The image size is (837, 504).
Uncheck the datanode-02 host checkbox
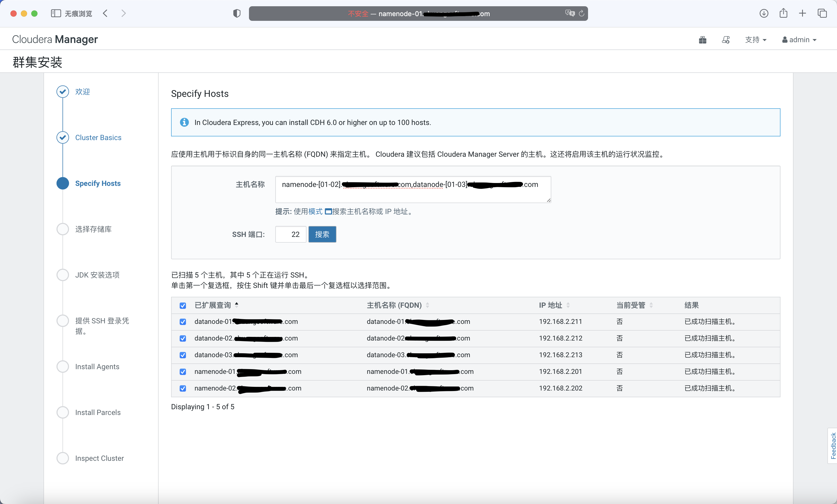pos(183,339)
